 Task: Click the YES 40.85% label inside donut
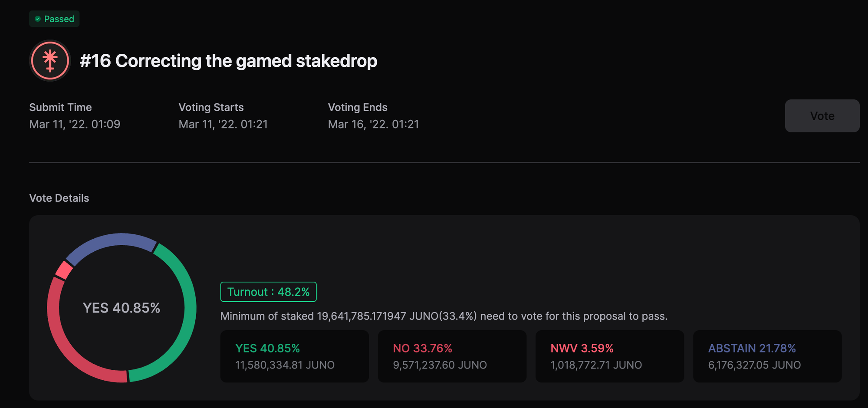pos(122,308)
